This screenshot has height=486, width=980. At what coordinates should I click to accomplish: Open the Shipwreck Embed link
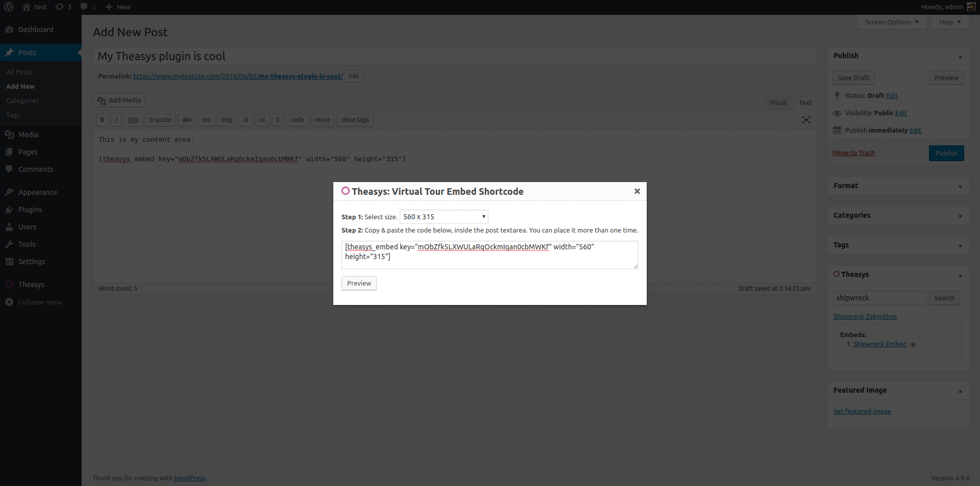pos(879,344)
